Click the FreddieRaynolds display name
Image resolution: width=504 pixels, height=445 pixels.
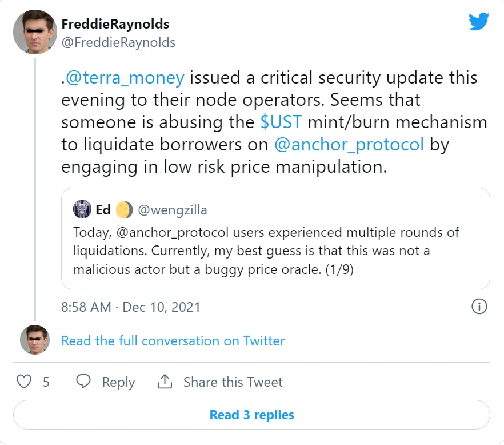coord(115,24)
